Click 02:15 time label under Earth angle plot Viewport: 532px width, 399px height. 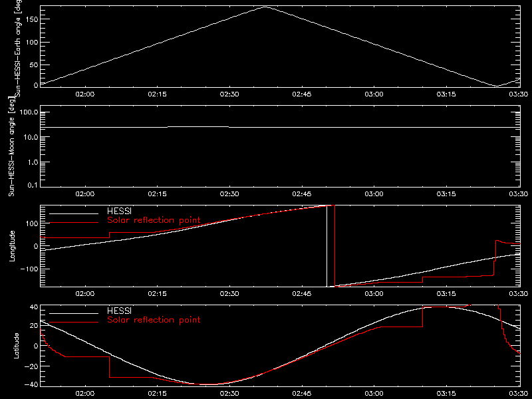pyautogui.click(x=157, y=94)
